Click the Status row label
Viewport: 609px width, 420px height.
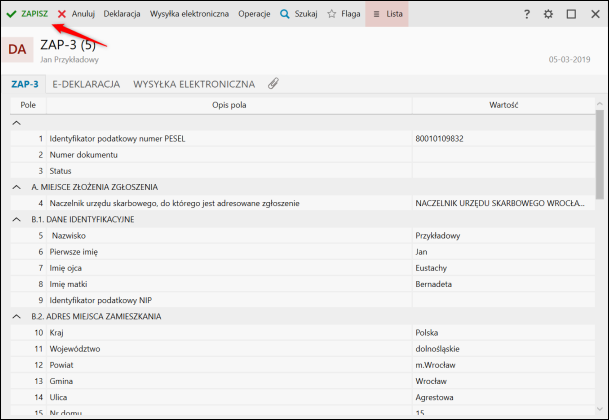[x=60, y=171]
